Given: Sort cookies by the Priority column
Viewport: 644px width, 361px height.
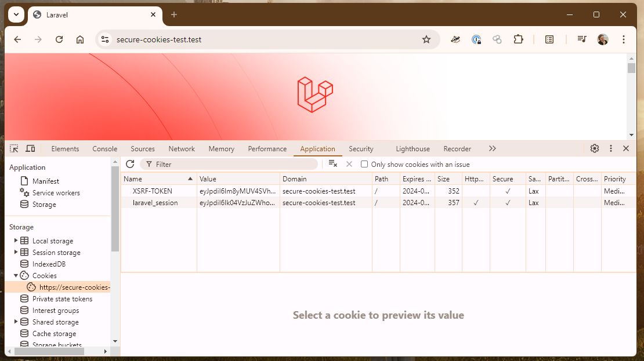Looking at the screenshot, I should [618, 179].
